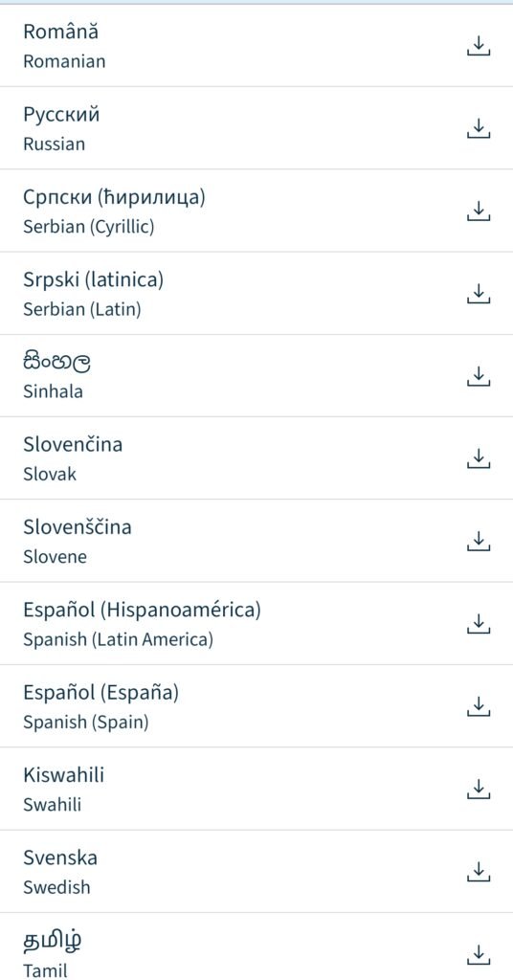
Task: Choose the Русский language row
Action: (x=256, y=128)
